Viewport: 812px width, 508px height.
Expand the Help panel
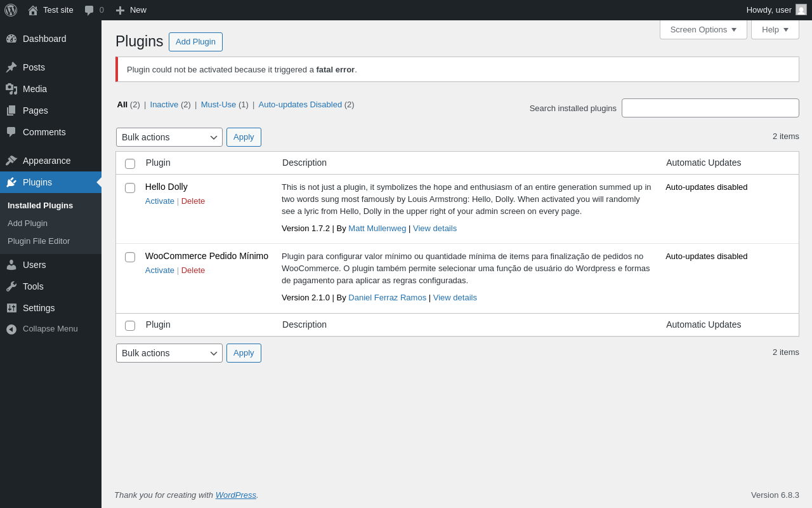(775, 29)
